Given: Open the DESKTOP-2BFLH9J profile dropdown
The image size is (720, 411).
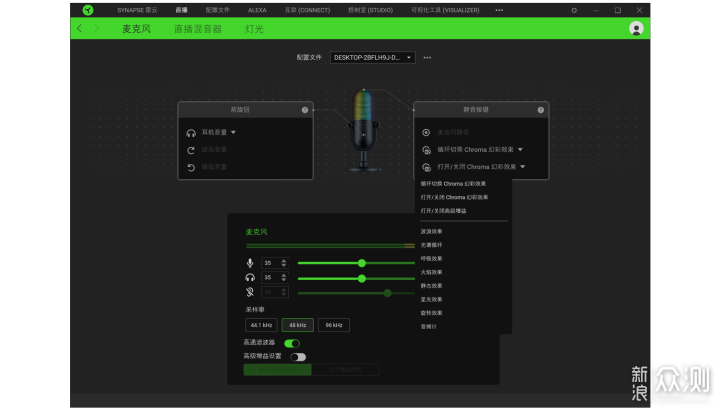Looking at the screenshot, I should tap(372, 57).
